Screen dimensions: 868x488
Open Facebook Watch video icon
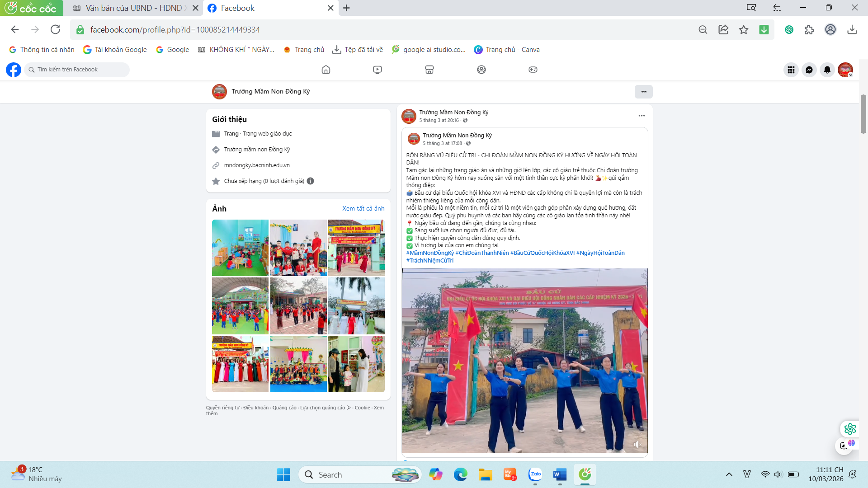[377, 70]
